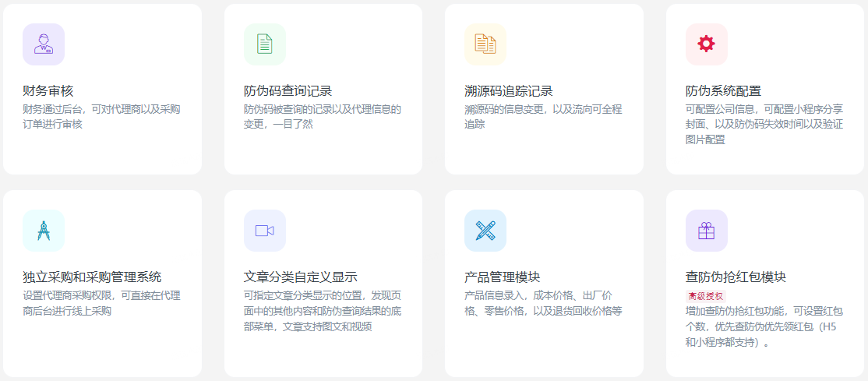Click the 产品管理模块 description about pricing

[543, 303]
